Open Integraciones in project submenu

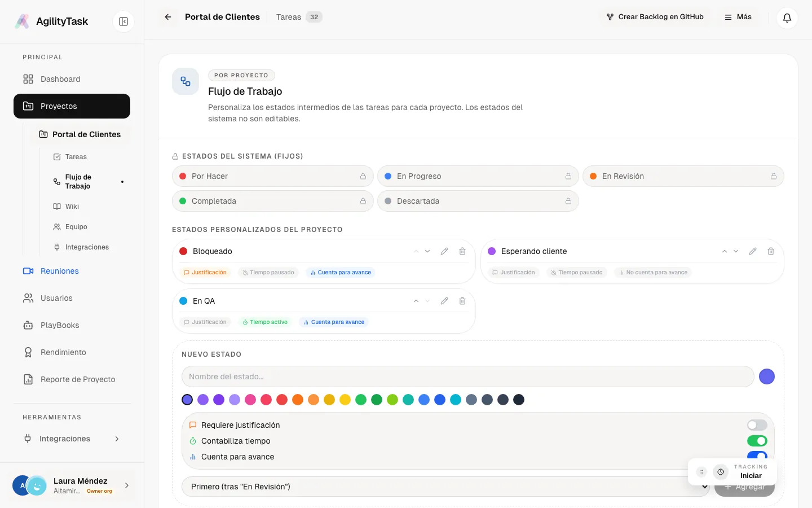click(x=88, y=247)
